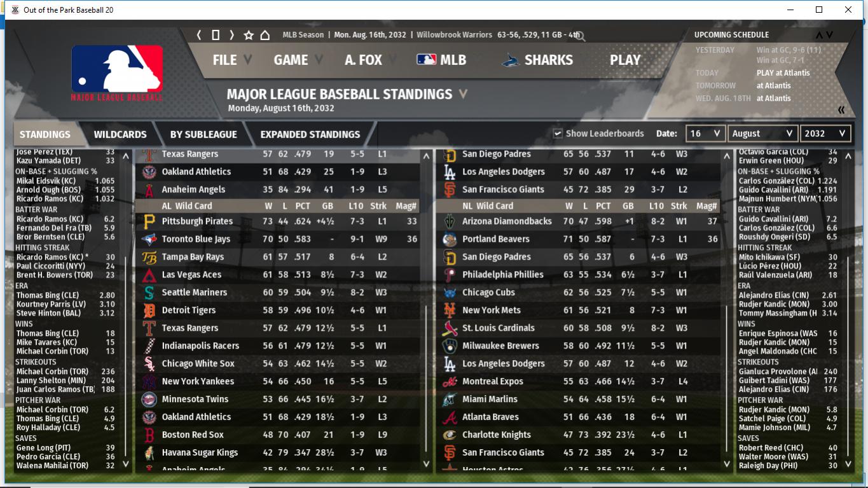Click the Detroit Tigers logo
The height and width of the screenshot is (488, 868).
[x=149, y=310]
